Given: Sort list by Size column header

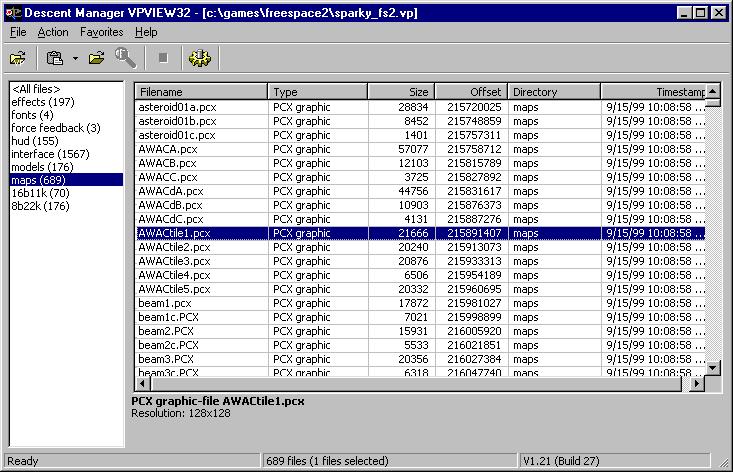Looking at the screenshot, I should coord(401,92).
